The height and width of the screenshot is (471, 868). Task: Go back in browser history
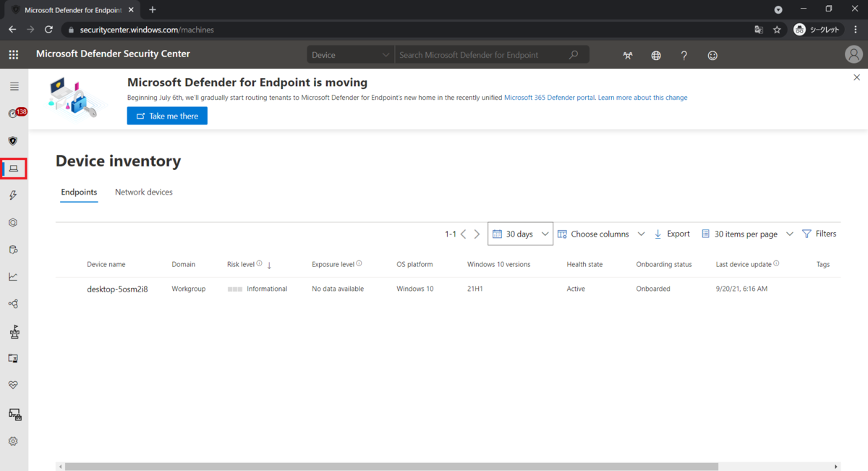(12, 30)
